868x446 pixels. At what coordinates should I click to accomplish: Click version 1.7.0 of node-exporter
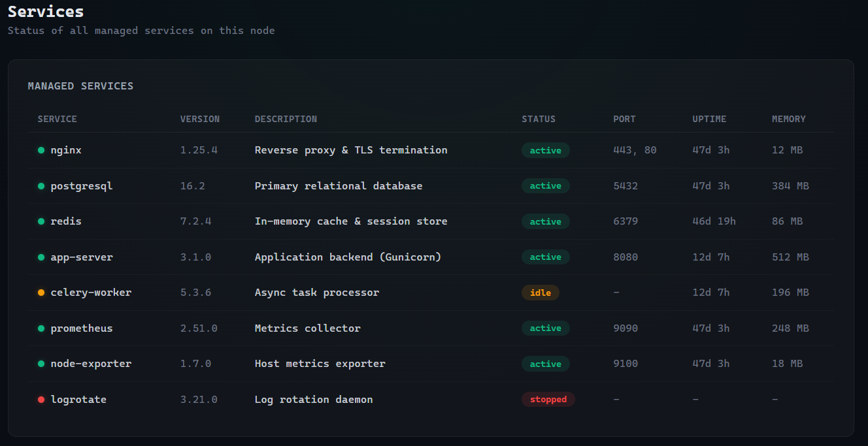(x=196, y=364)
